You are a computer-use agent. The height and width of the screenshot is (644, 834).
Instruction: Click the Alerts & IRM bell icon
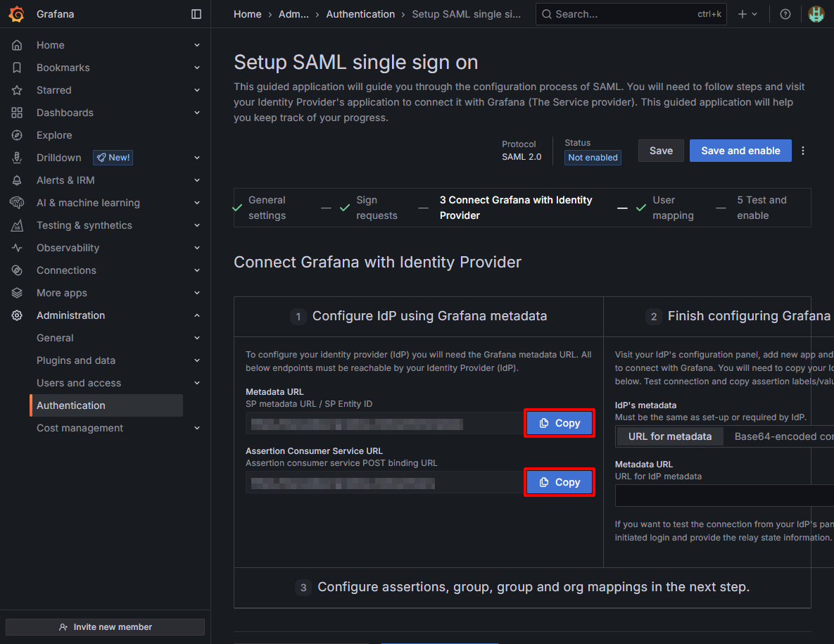pyautogui.click(x=17, y=180)
